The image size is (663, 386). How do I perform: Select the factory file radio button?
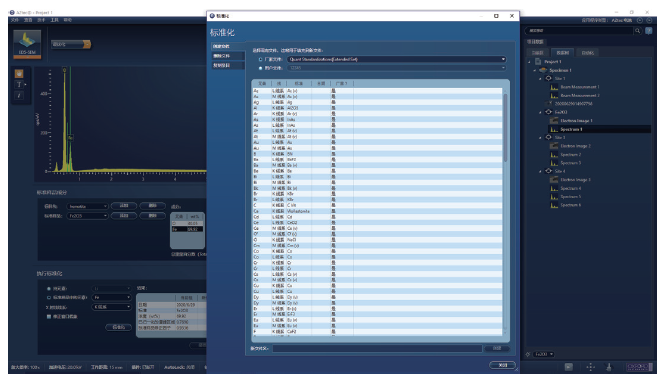coord(260,59)
